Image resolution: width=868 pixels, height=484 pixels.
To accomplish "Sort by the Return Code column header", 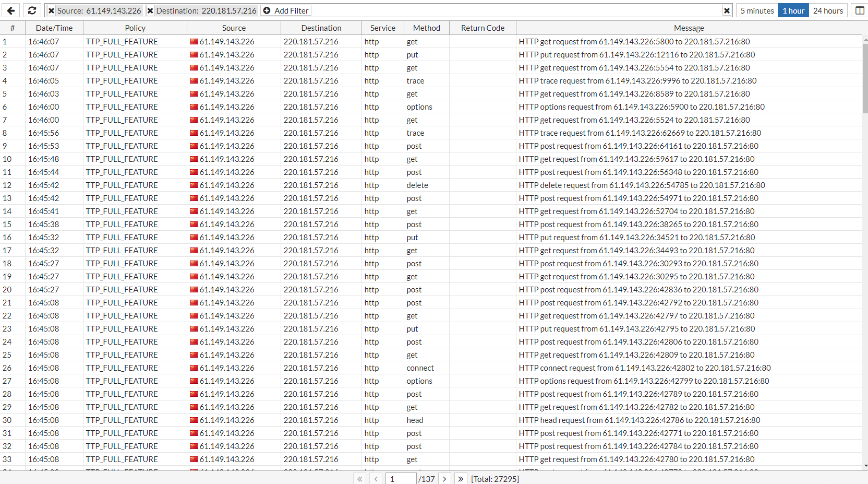I will pyautogui.click(x=483, y=28).
